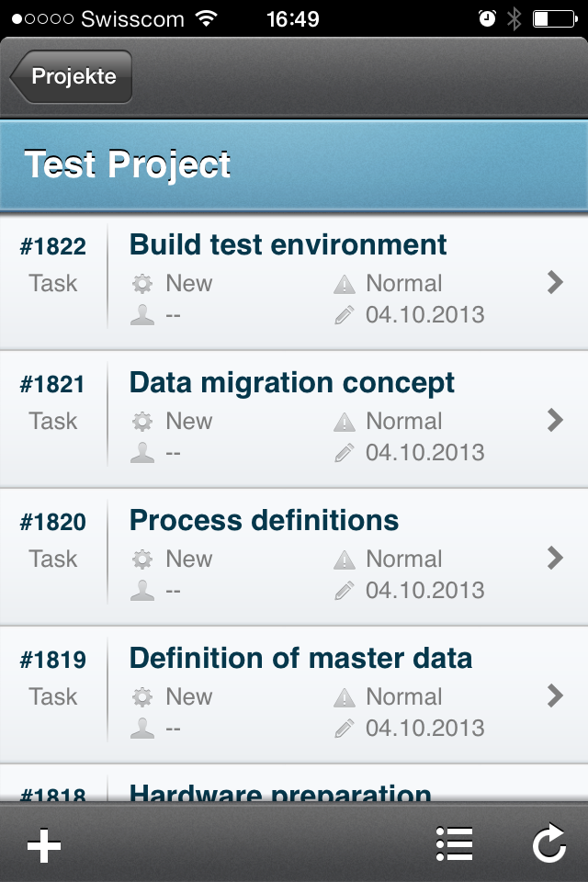Open the Build test environment task title

[288, 245]
